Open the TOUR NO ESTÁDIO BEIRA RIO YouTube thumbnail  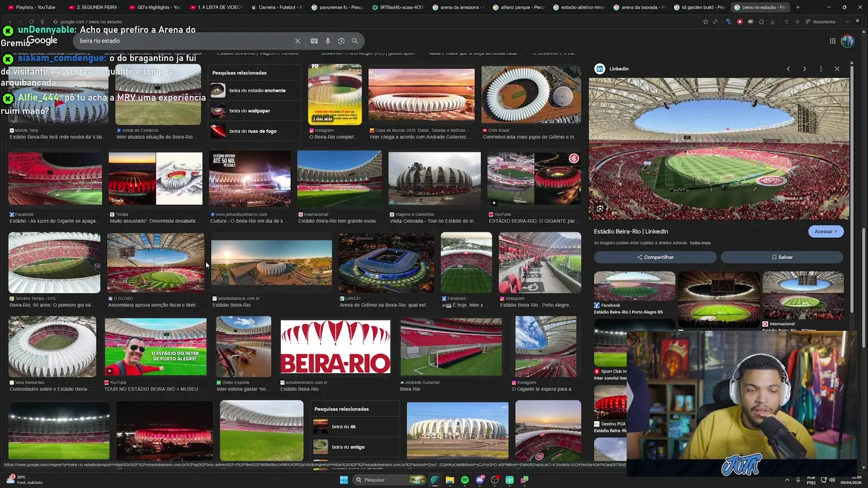155,346
